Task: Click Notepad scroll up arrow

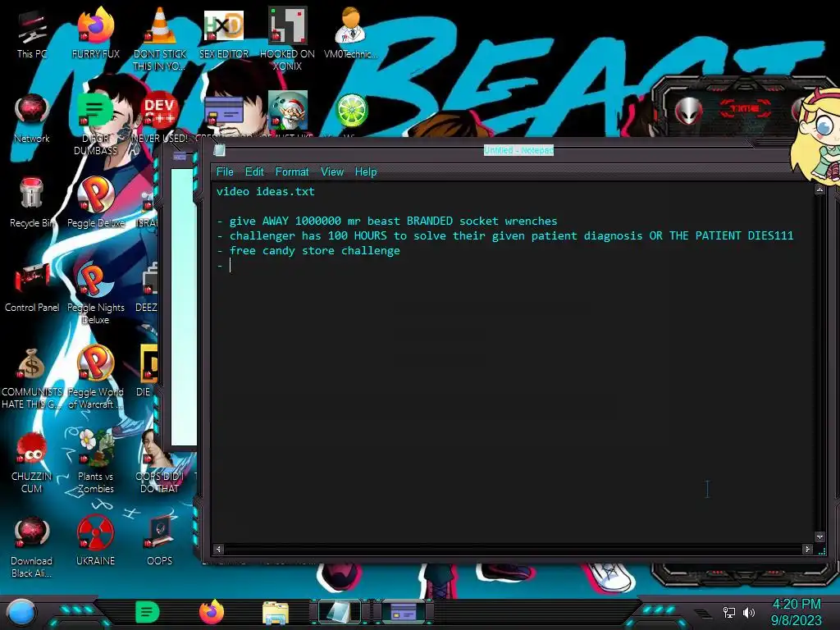Action: click(819, 189)
